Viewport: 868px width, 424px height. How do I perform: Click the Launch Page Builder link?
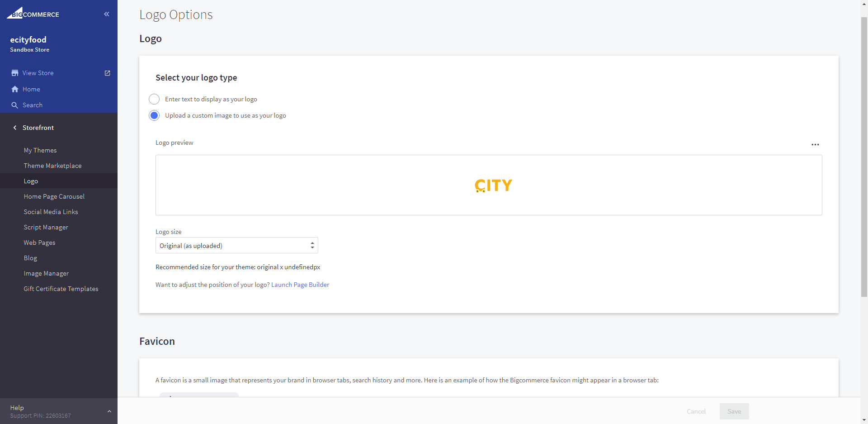(300, 285)
